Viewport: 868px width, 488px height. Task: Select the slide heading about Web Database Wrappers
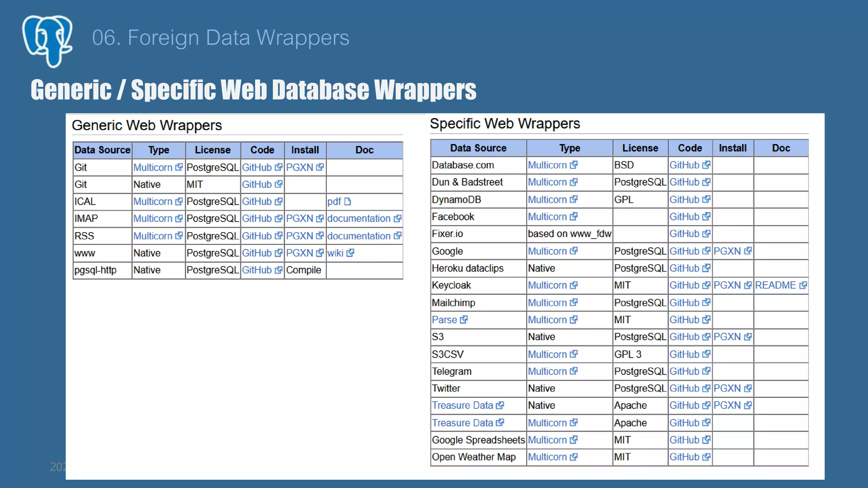click(x=253, y=90)
